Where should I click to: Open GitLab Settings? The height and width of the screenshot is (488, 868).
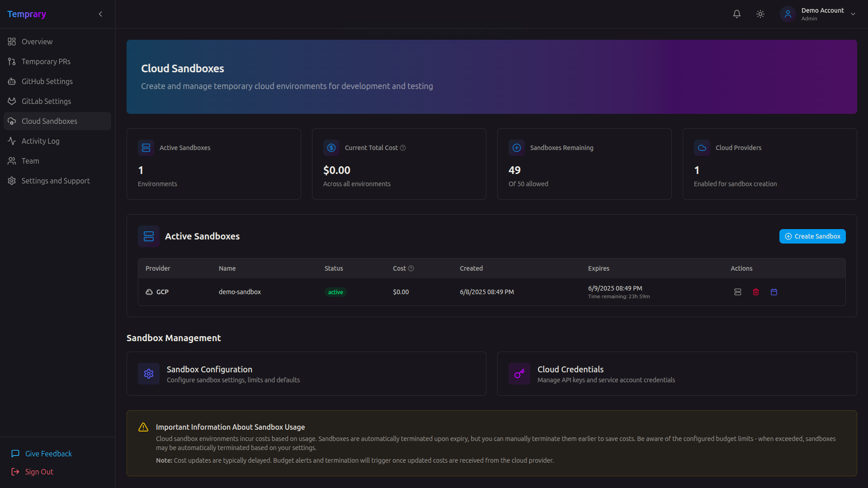point(57,101)
